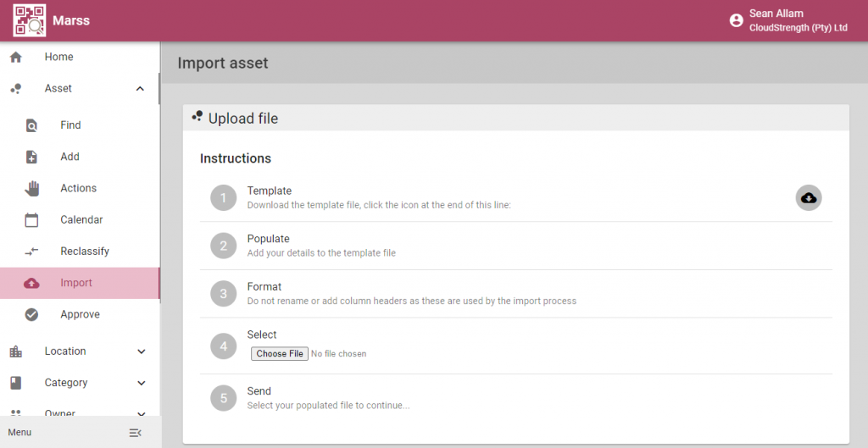Collapse sidebar with the Menu toggle icon
868x448 pixels.
tap(135, 433)
